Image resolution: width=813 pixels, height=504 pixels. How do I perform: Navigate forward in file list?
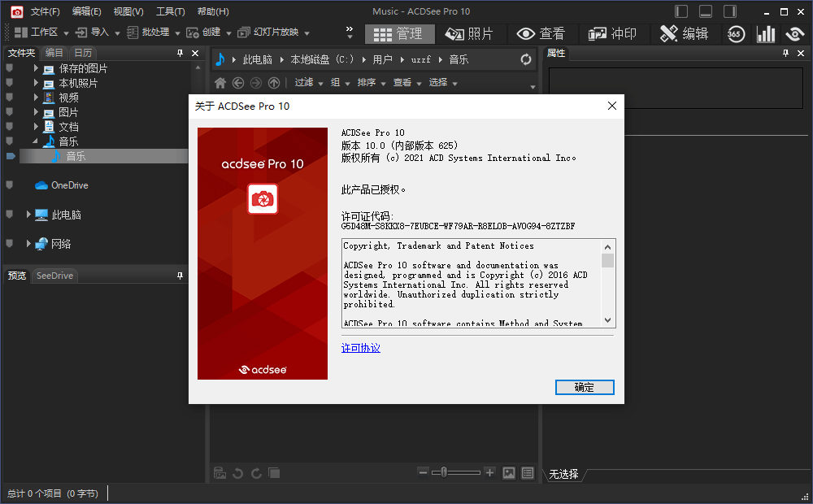[x=256, y=82]
